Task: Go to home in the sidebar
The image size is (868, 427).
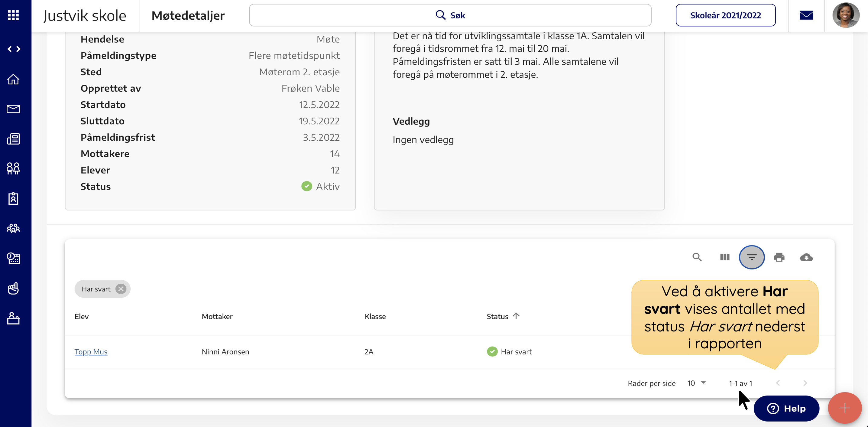Action: tap(14, 79)
